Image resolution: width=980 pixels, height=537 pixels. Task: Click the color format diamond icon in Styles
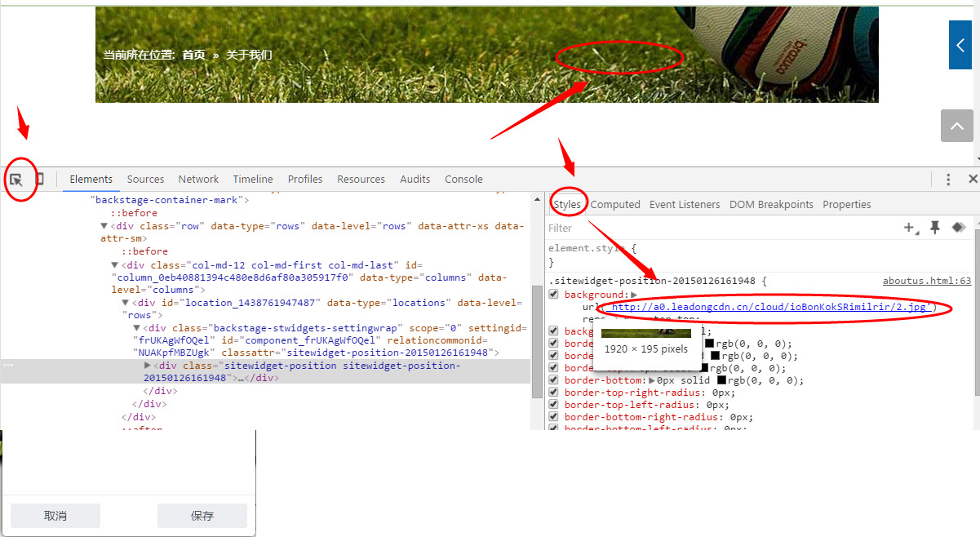pos(959,228)
